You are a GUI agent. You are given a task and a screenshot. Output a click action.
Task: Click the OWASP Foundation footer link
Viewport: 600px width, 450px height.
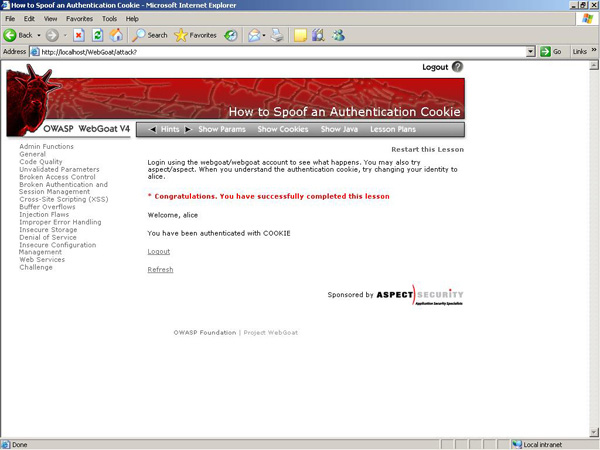tap(205, 333)
